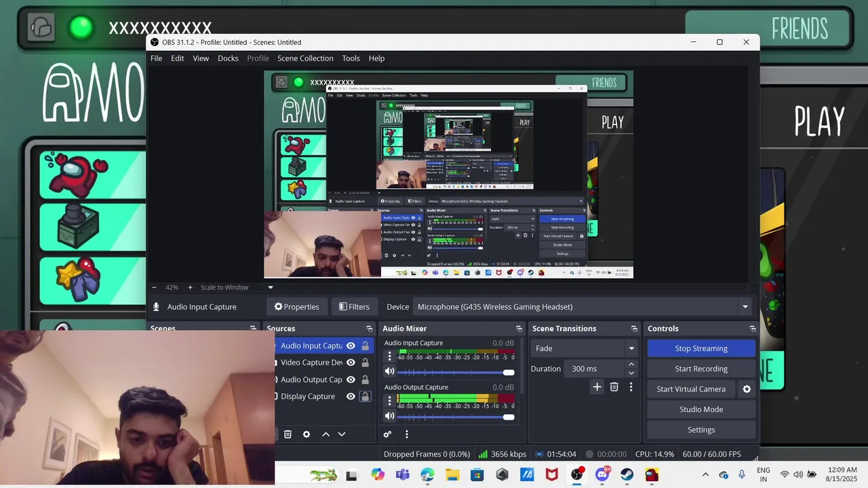Viewport: 868px width, 488px height.
Task: Adjust Audio Input Capture volume slider
Action: [456, 372]
